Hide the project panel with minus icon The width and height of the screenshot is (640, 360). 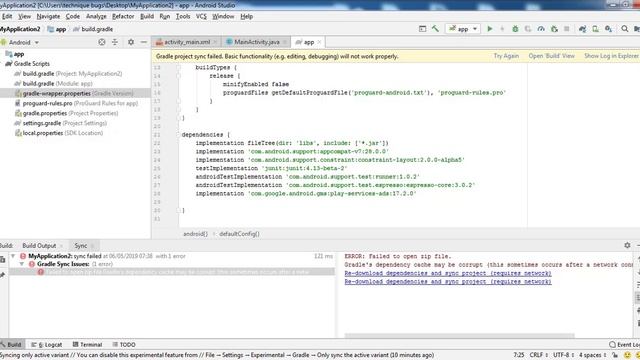tap(144, 42)
